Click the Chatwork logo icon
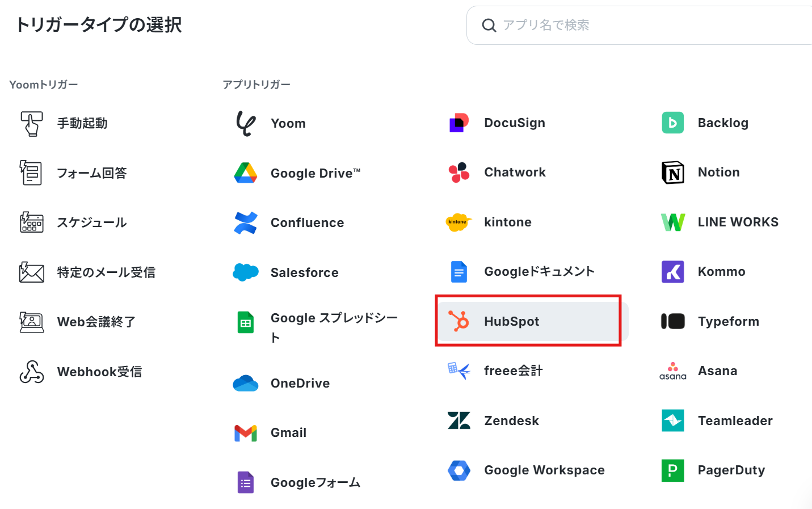Screen dimensions: 812x509 (x=459, y=173)
